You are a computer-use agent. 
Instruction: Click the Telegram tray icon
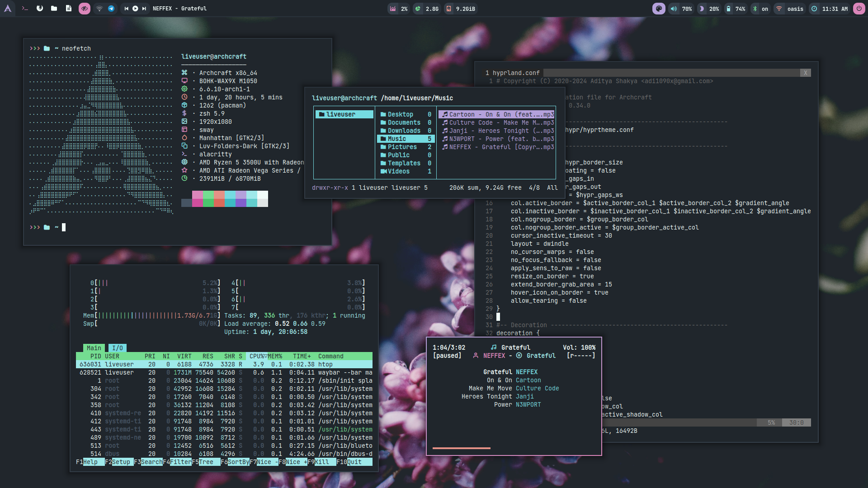(x=111, y=9)
